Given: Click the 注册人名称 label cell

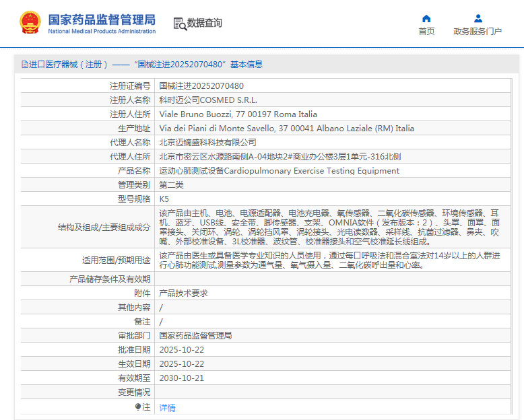Looking at the screenshot, I should (88, 100).
